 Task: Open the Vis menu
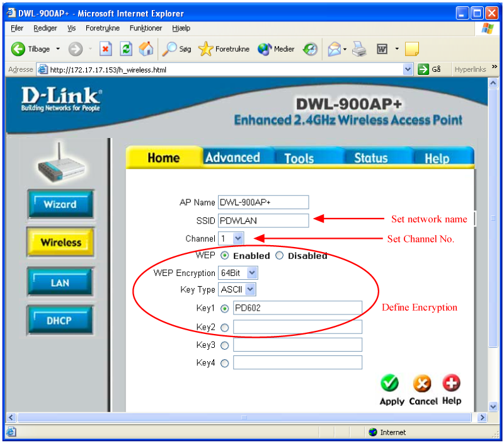[x=72, y=28]
